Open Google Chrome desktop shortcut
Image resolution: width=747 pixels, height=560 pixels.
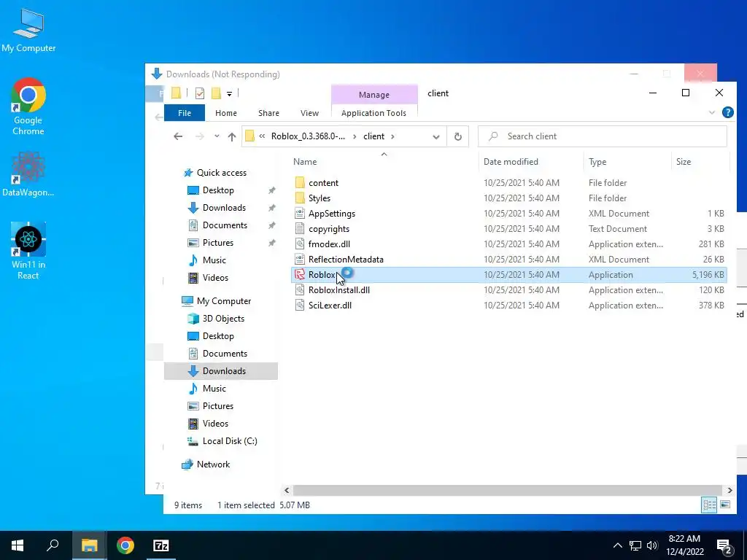(28, 107)
